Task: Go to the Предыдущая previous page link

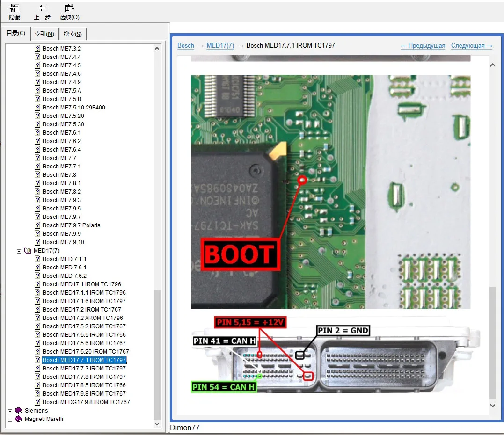Action: coord(423,45)
